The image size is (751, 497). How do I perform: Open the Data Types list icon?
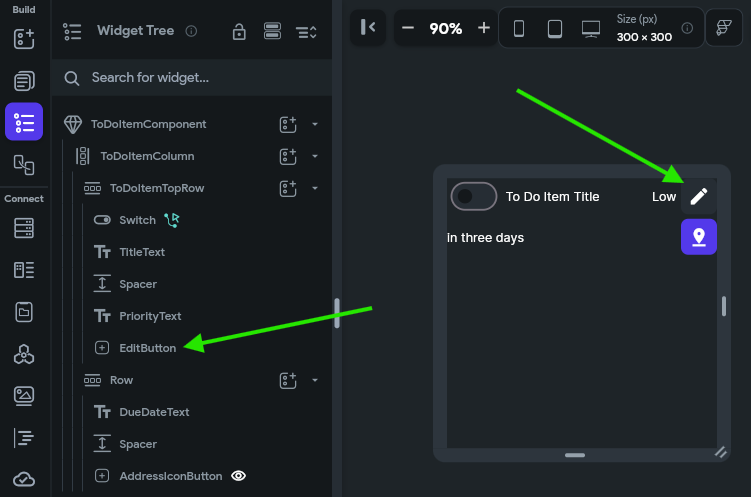point(24,270)
